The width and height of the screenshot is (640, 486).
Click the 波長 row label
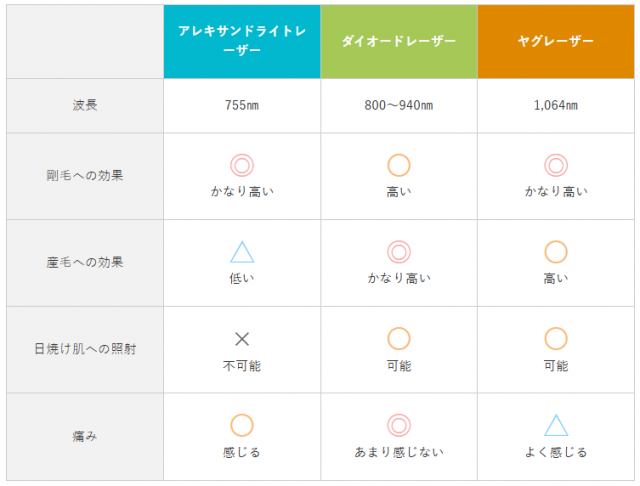(x=85, y=104)
